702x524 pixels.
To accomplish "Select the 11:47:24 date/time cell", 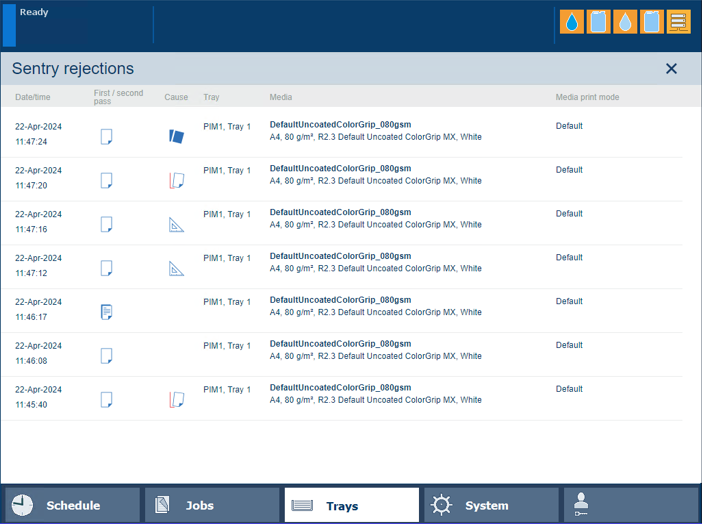I will (x=39, y=134).
